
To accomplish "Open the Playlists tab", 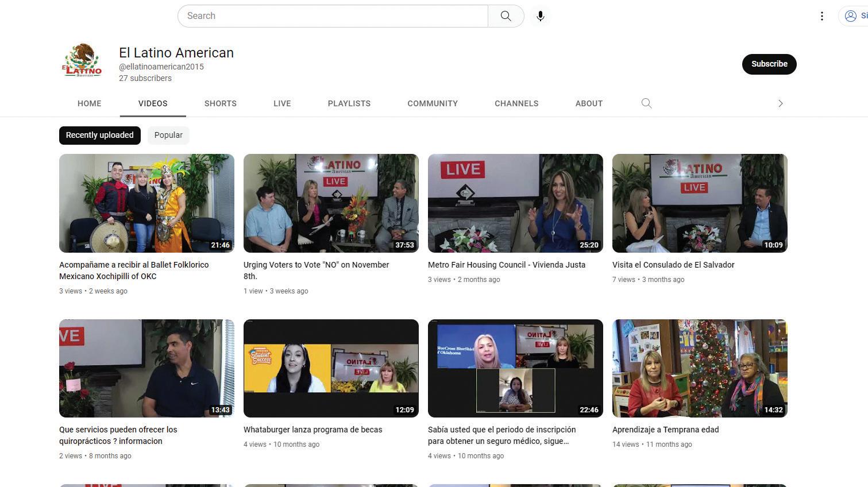I will pos(349,103).
